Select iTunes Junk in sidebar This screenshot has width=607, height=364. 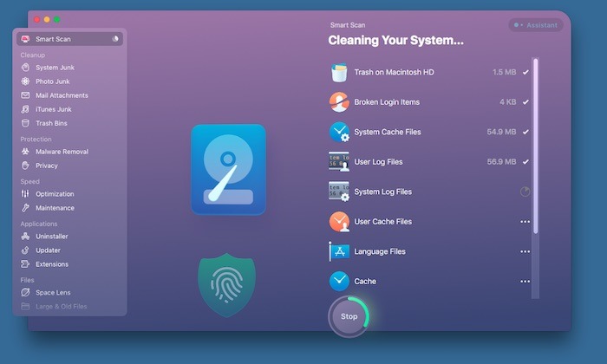tap(54, 109)
